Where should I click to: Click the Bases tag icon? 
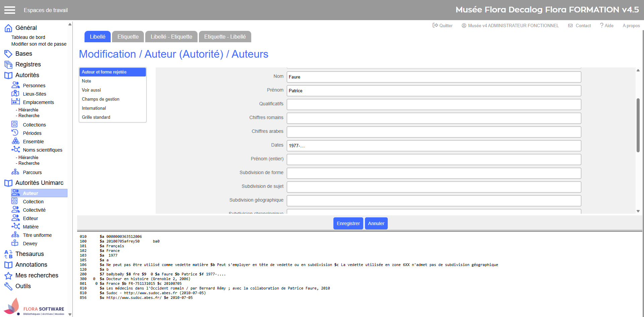click(8, 54)
